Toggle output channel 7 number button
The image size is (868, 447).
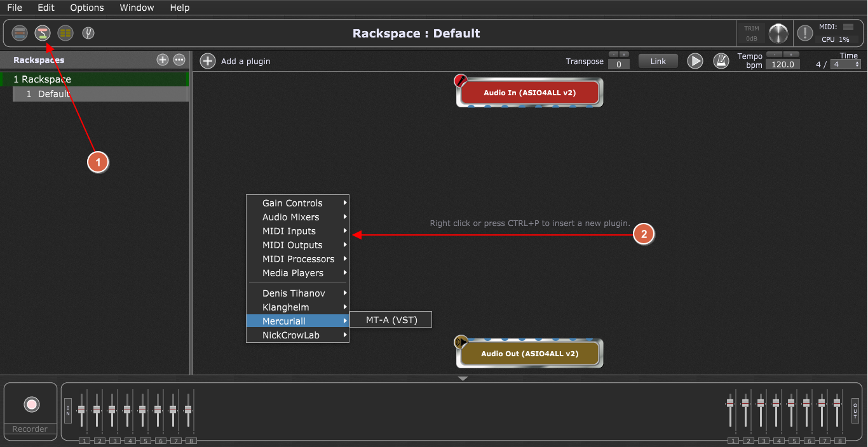[824, 440]
